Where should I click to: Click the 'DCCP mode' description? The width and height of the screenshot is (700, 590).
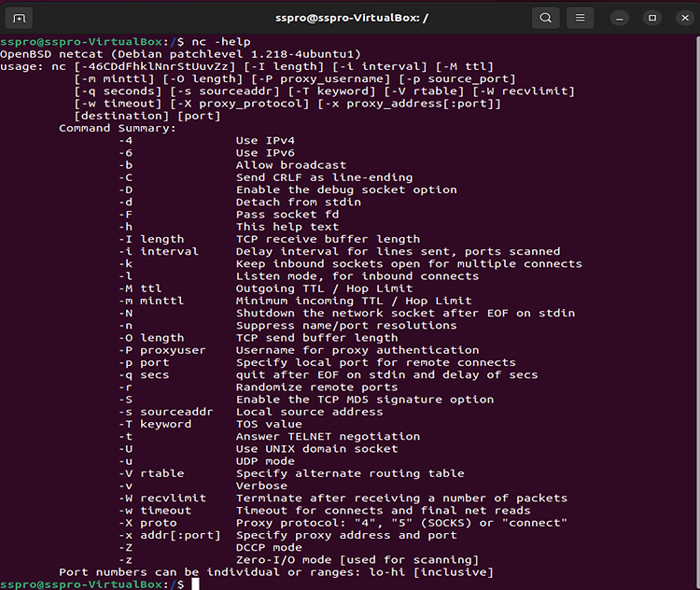pyautogui.click(x=269, y=548)
